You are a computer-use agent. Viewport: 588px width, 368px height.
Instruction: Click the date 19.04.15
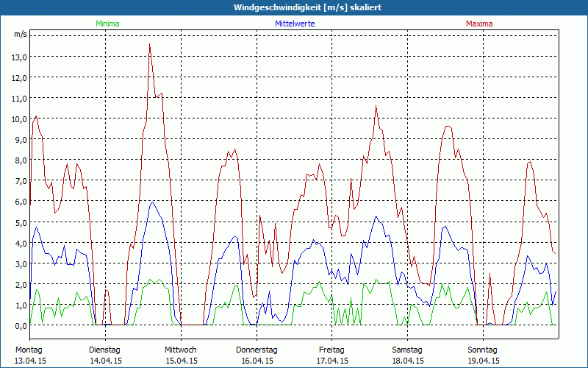484,361
